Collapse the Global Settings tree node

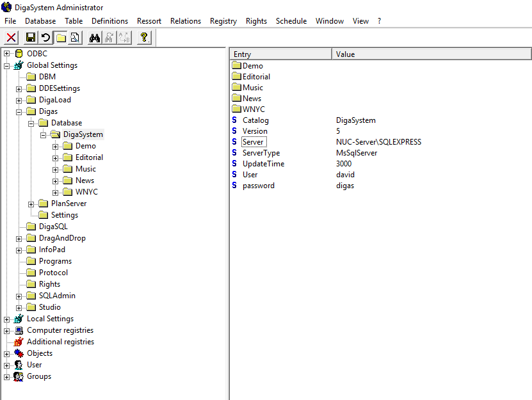7,65
